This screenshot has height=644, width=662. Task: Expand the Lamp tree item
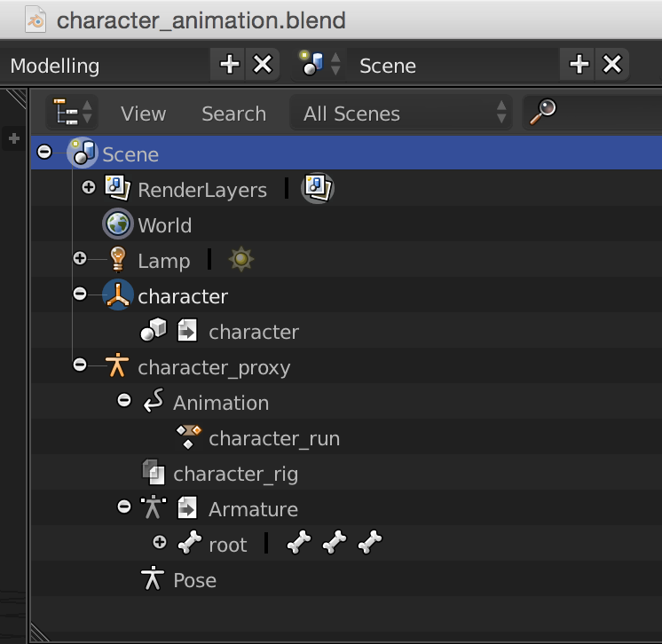tap(80, 259)
